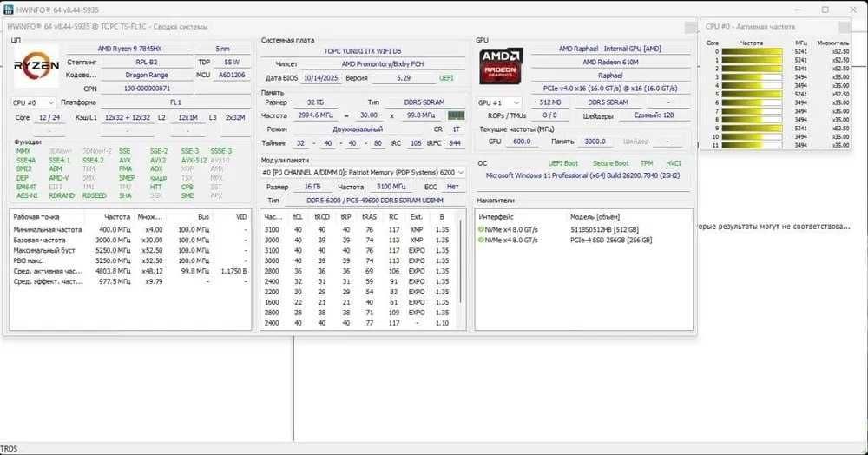This screenshot has width=868, height=455.
Task: Click the MCU A601206 field
Action: point(232,75)
